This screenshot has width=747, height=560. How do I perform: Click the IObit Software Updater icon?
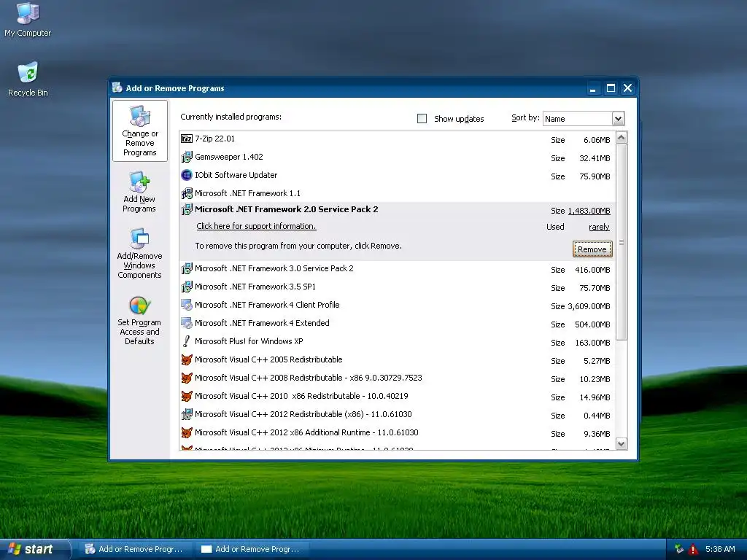(187, 175)
